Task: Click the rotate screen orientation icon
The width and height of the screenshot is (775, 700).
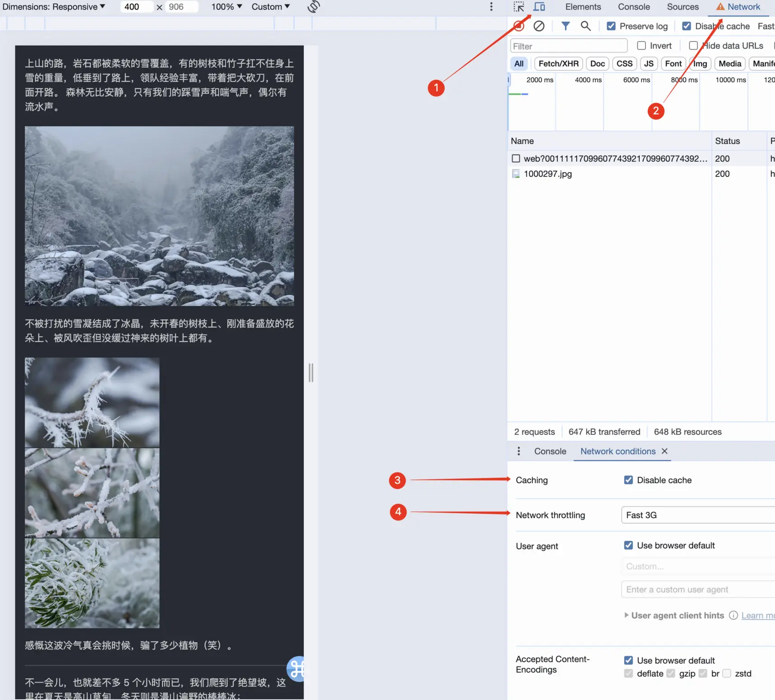Action: pyautogui.click(x=314, y=7)
